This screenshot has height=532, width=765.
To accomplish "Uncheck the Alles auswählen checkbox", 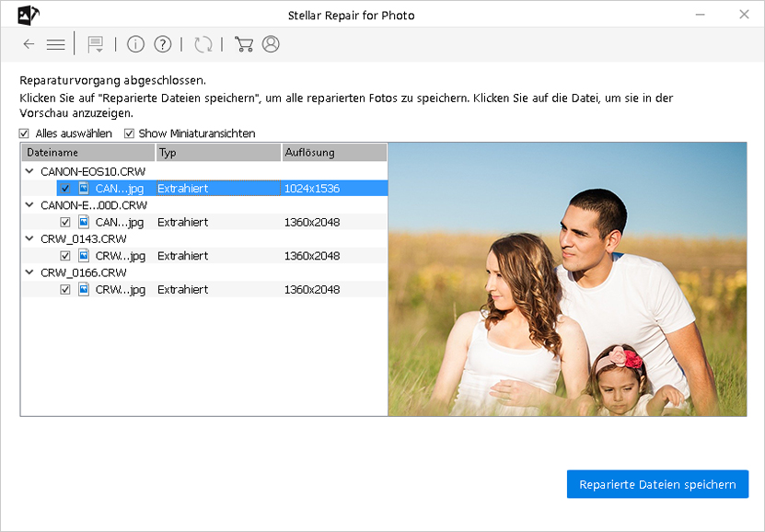I will 23,133.
